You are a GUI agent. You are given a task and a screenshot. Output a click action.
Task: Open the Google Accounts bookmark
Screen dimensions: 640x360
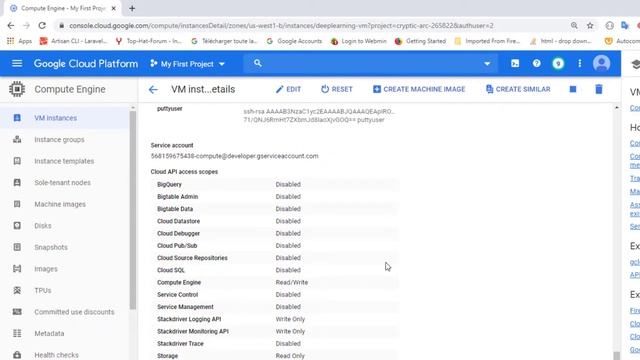(x=294, y=41)
